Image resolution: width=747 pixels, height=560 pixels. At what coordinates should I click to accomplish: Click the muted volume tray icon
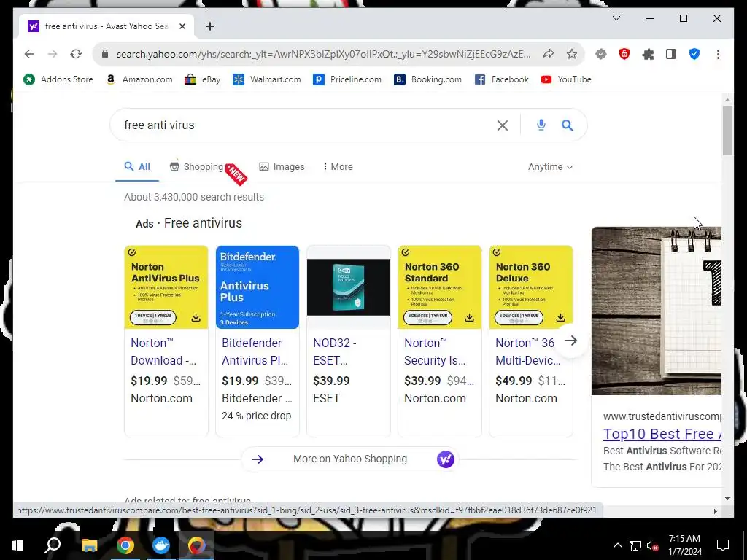click(653, 545)
